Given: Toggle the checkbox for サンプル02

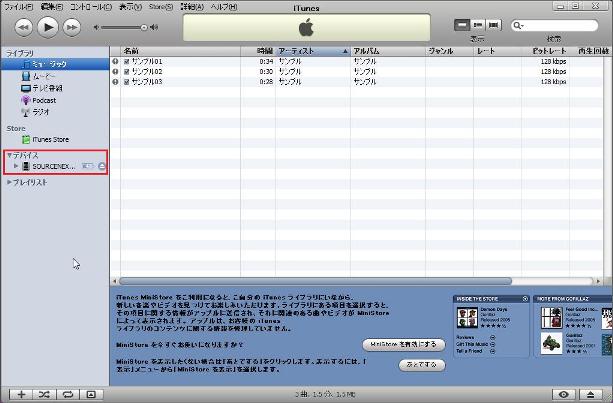Looking at the screenshot, I should click(x=127, y=72).
